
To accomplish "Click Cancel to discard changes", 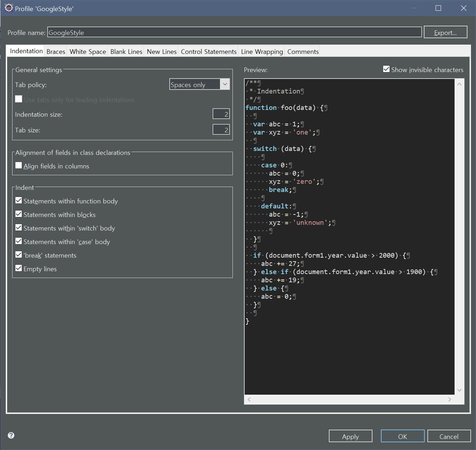I will tap(449, 436).
